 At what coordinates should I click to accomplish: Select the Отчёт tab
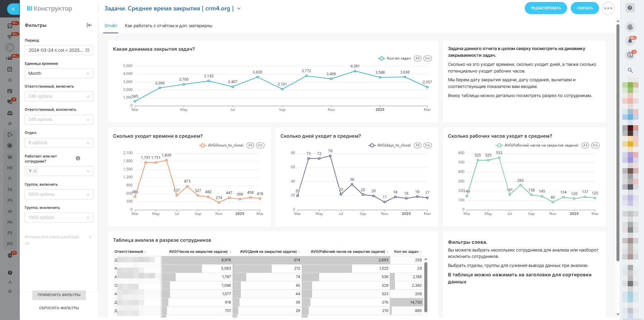tap(111, 26)
